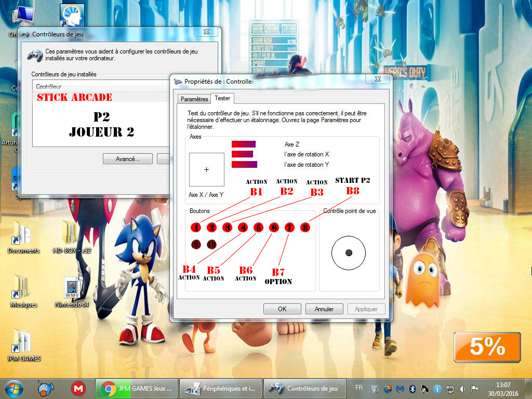Screen dimensions: 532x399
Task: Open the blue info tray icon
Action: click(x=437, y=389)
